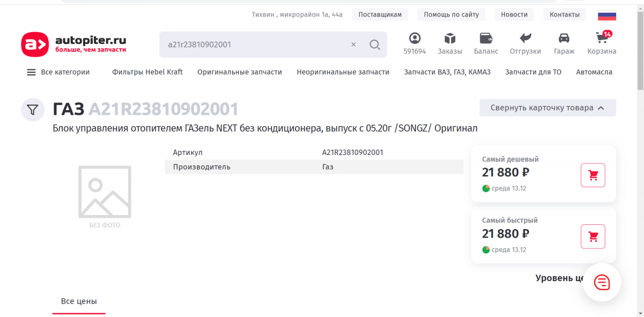The width and height of the screenshot is (644, 317).
Task: Open the Russian flag language selector
Action: (x=606, y=16)
